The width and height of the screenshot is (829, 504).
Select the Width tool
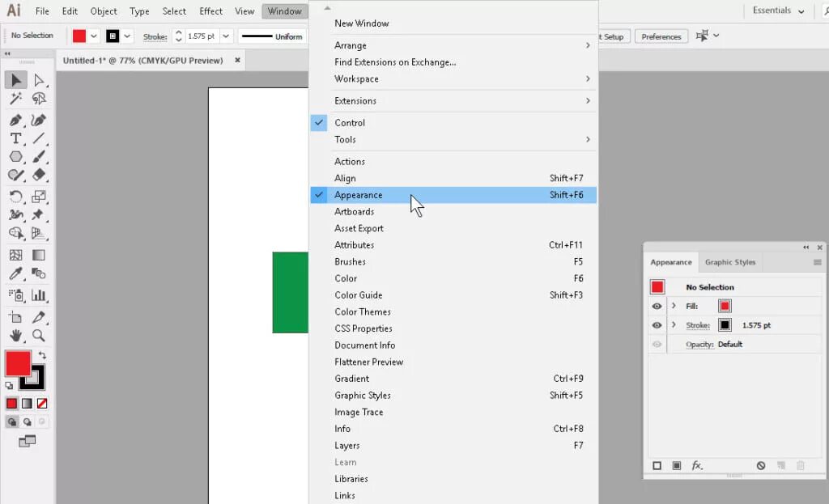[16, 214]
